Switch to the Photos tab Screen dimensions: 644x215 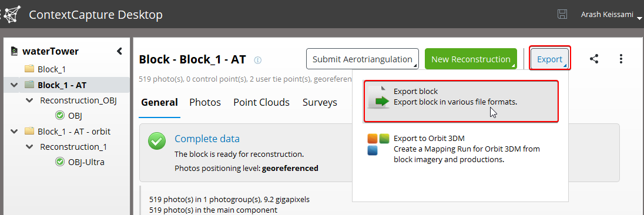coord(205,103)
